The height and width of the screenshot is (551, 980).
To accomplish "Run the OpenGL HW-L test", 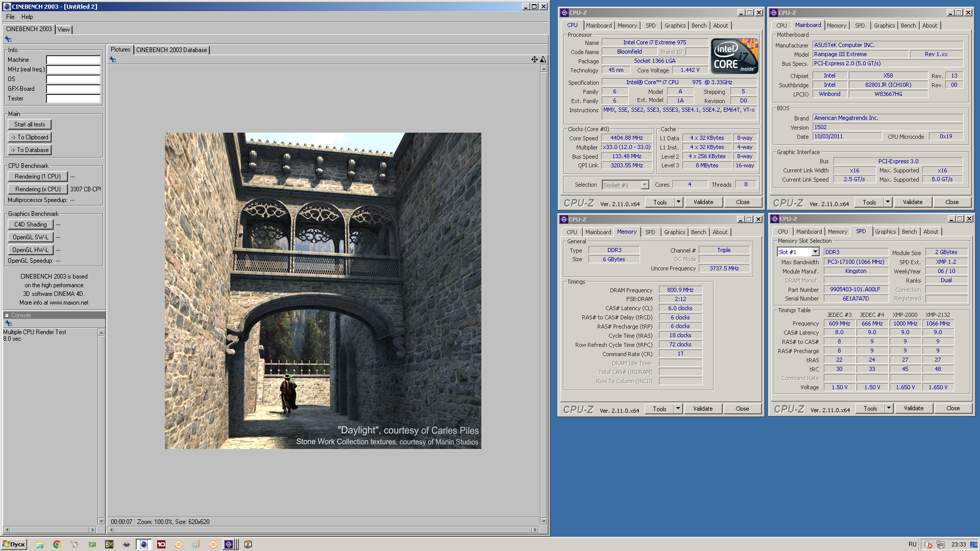I will click(x=31, y=250).
